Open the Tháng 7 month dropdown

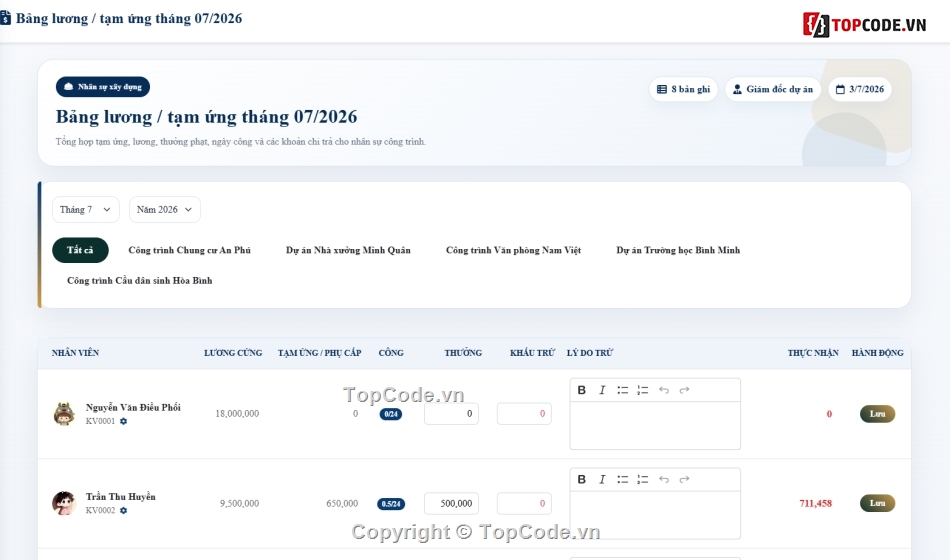[x=85, y=210]
